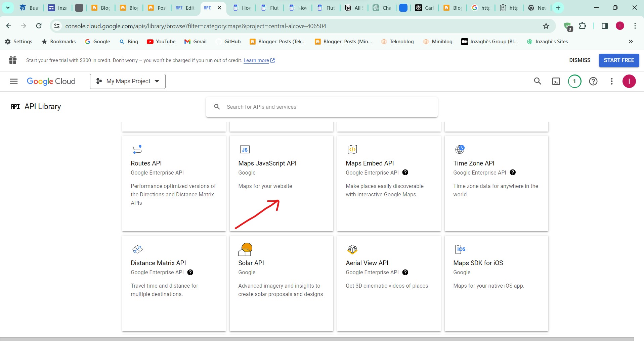Open the Aerial View API title
644x341 pixels.
point(367,263)
